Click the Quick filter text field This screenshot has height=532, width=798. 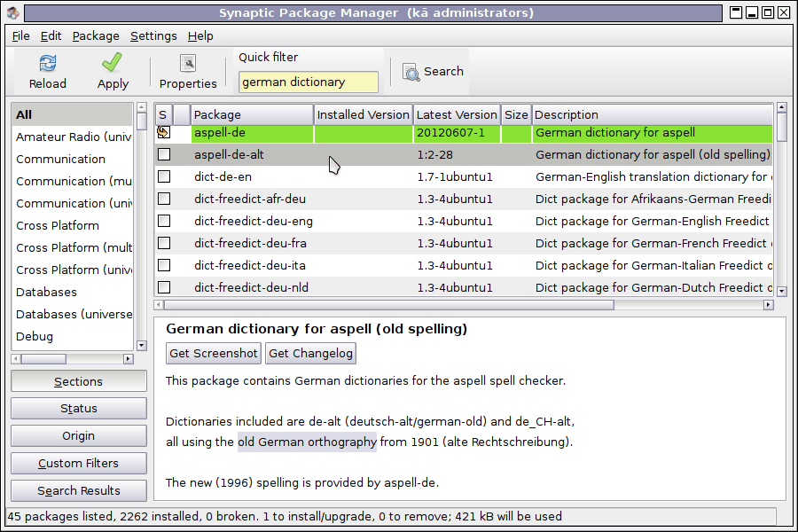[308, 82]
